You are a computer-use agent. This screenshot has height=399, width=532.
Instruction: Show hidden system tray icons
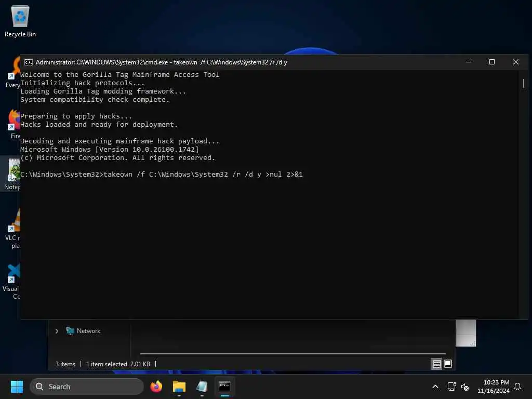[x=435, y=387]
